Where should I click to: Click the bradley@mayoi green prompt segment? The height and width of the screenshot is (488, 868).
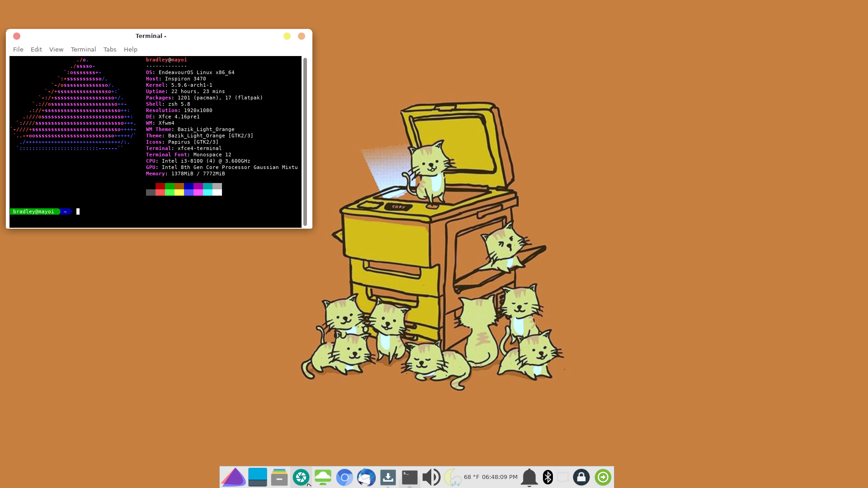coord(34,211)
